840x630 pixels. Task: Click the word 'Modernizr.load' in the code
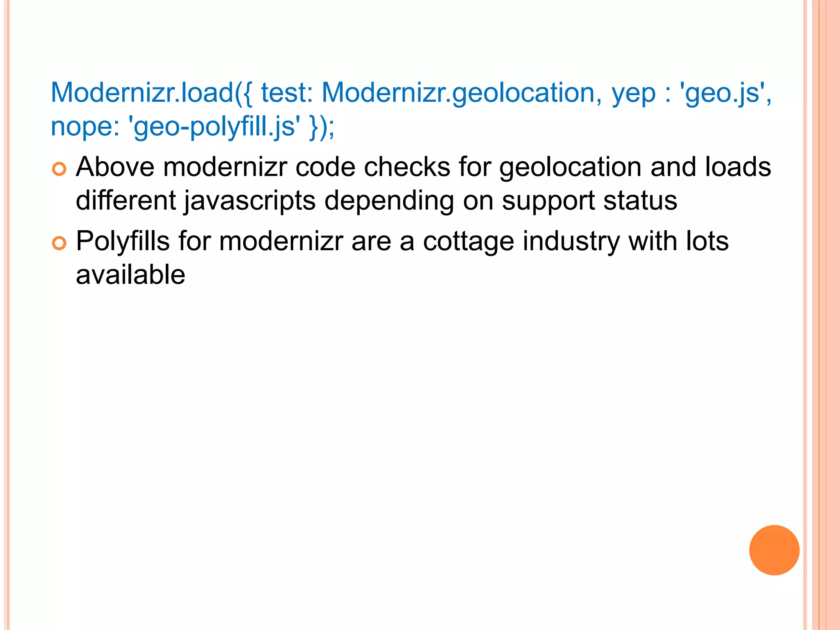142,92
